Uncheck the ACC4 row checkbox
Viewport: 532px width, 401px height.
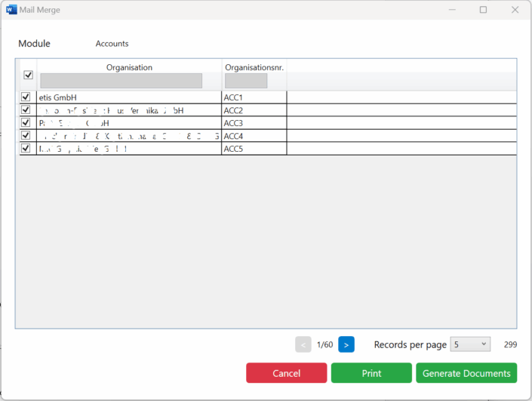click(26, 135)
